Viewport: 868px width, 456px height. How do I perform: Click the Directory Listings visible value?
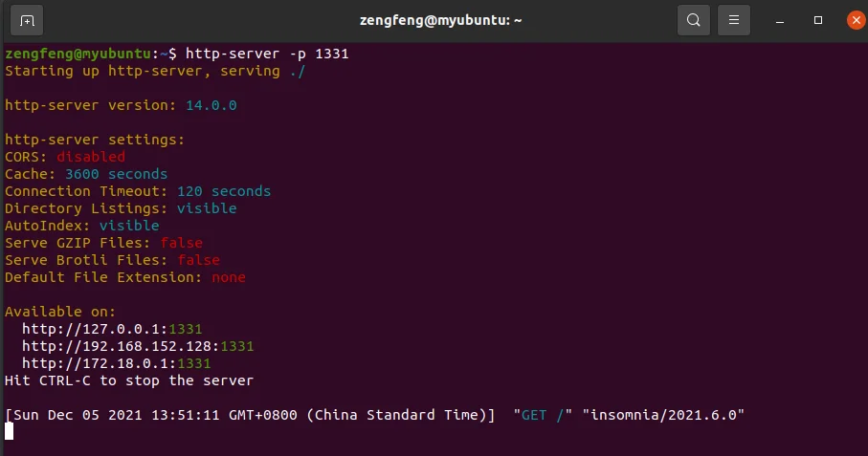pyautogui.click(x=207, y=207)
